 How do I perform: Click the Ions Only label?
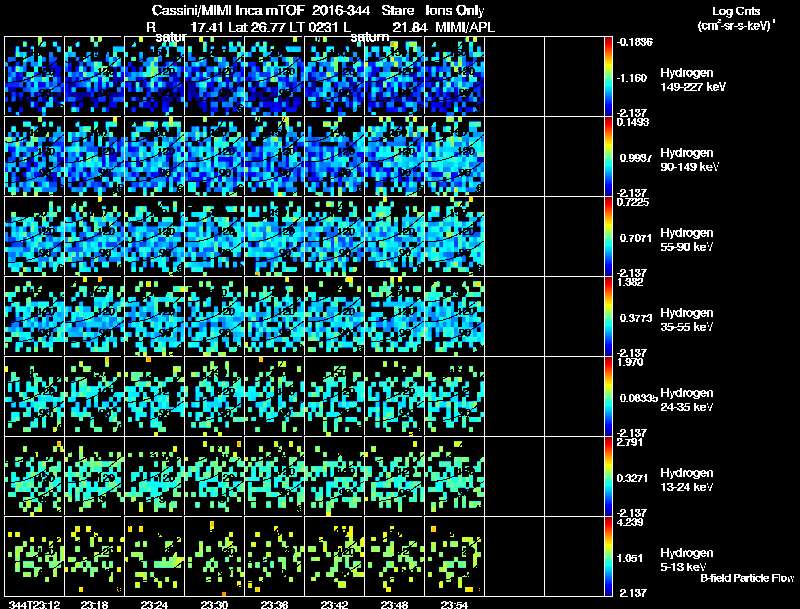(x=455, y=11)
